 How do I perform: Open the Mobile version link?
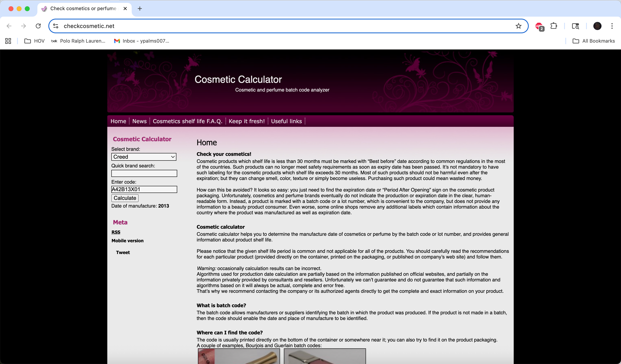127,241
